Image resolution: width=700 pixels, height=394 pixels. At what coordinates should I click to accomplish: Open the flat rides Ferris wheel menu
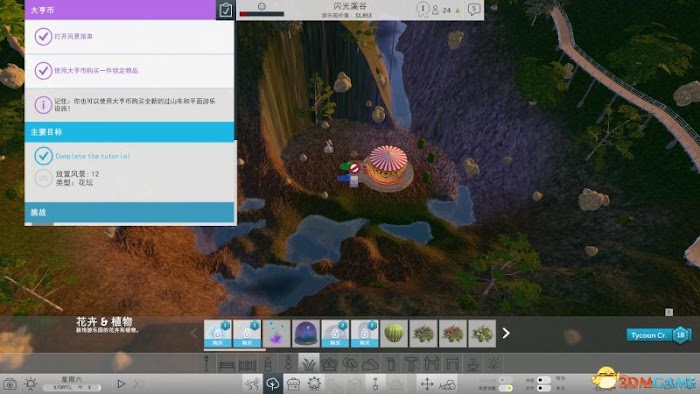click(x=314, y=384)
